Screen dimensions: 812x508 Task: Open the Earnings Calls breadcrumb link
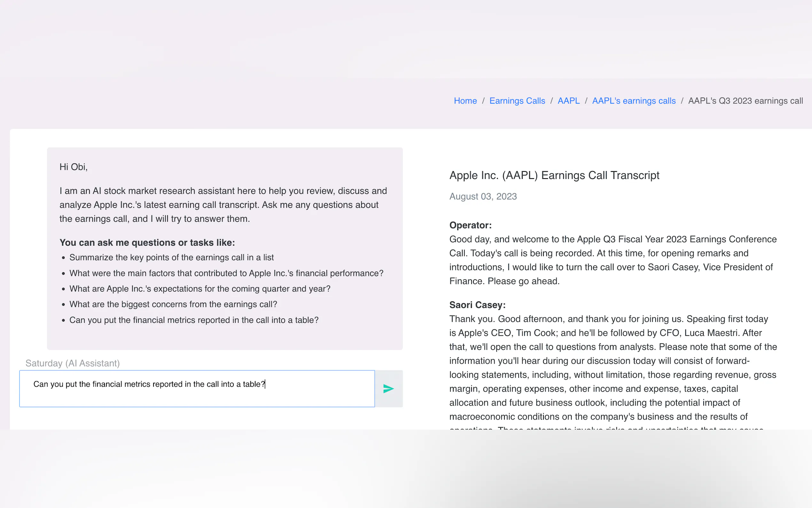point(517,101)
